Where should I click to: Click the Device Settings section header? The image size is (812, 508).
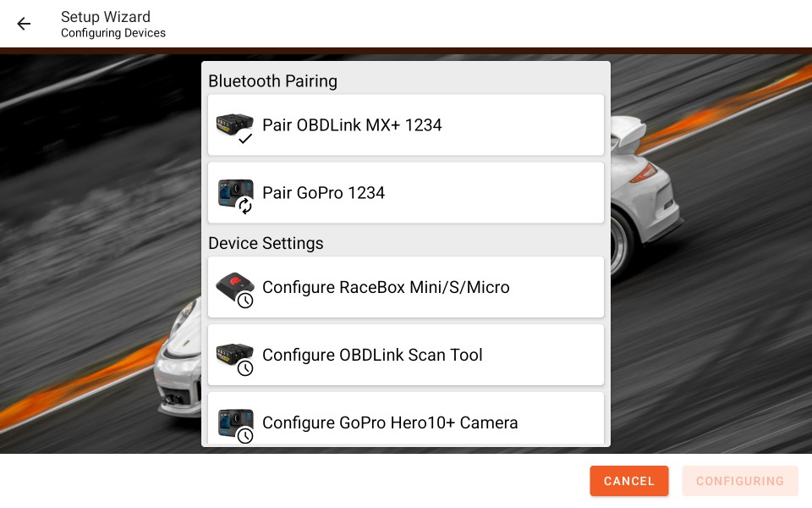tap(266, 243)
